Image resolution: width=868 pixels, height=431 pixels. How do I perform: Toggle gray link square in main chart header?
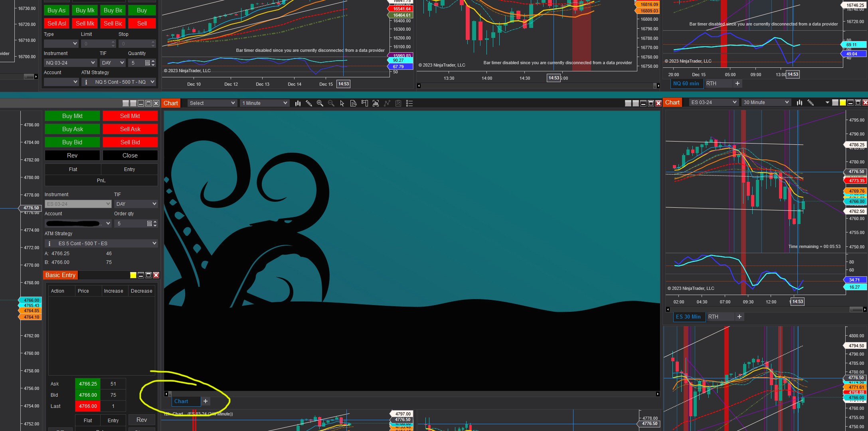pyautogui.click(x=628, y=103)
